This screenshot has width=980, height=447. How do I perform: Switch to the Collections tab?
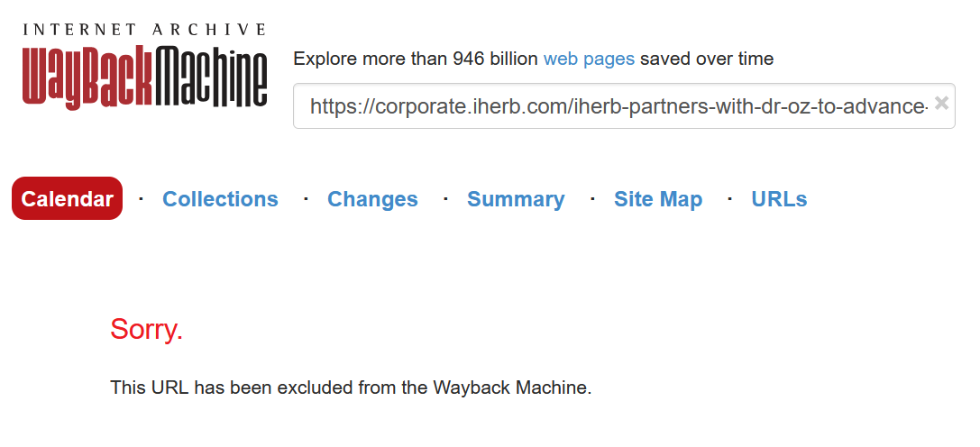pos(220,199)
